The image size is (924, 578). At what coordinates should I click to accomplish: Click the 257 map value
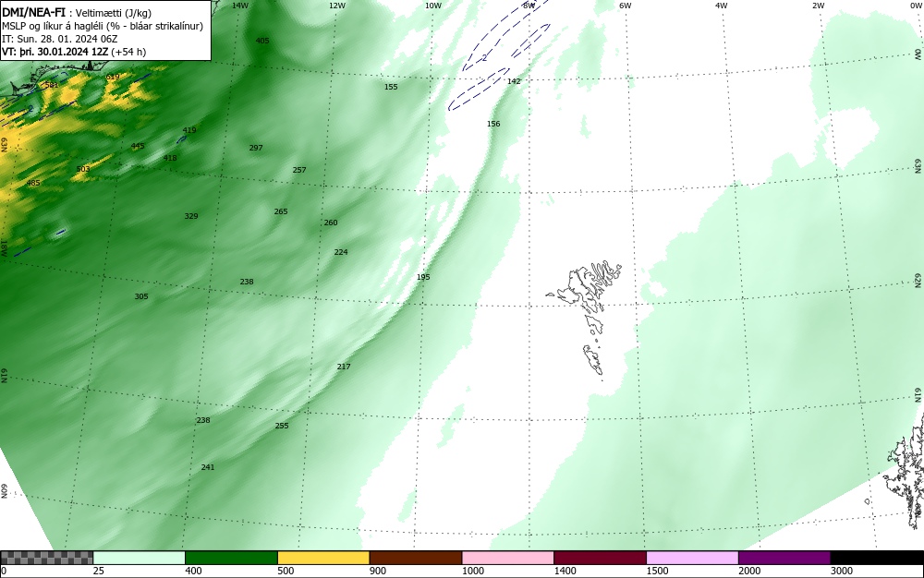tap(299, 170)
